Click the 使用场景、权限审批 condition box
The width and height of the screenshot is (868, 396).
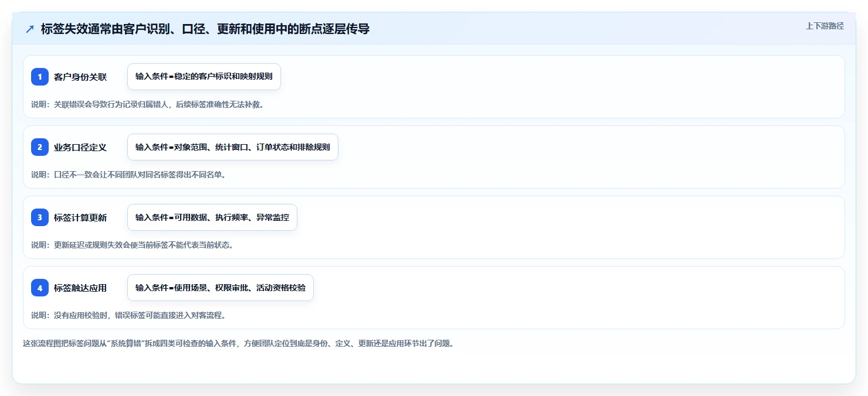[221, 288]
